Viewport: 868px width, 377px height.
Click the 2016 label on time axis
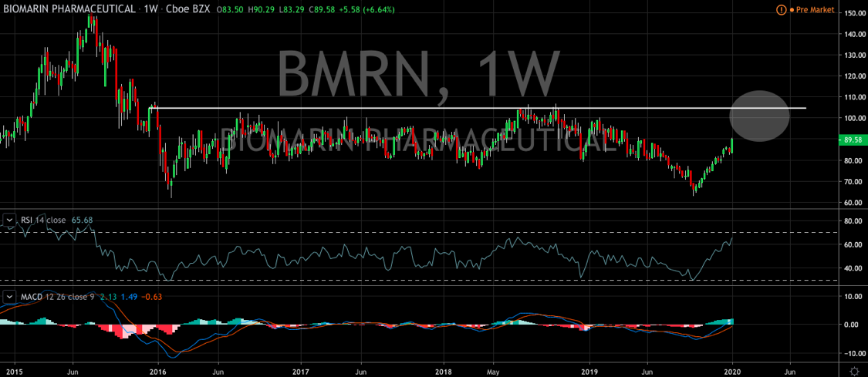click(157, 369)
